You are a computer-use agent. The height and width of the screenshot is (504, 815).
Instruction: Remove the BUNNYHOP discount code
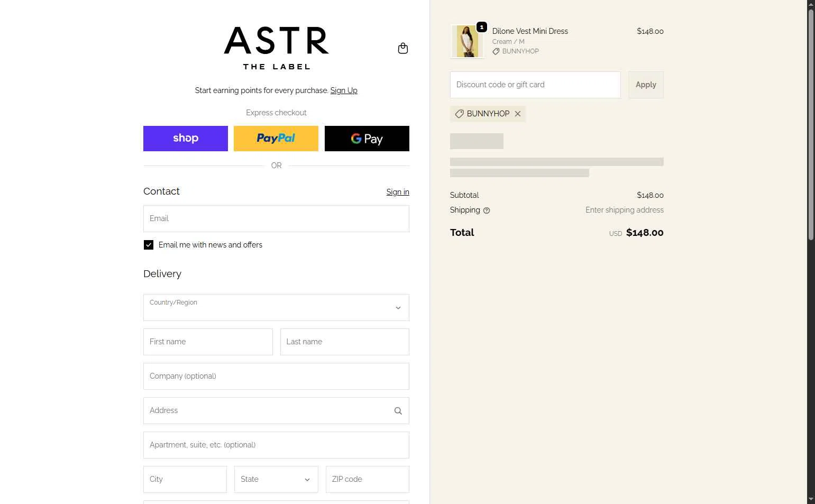tap(518, 114)
